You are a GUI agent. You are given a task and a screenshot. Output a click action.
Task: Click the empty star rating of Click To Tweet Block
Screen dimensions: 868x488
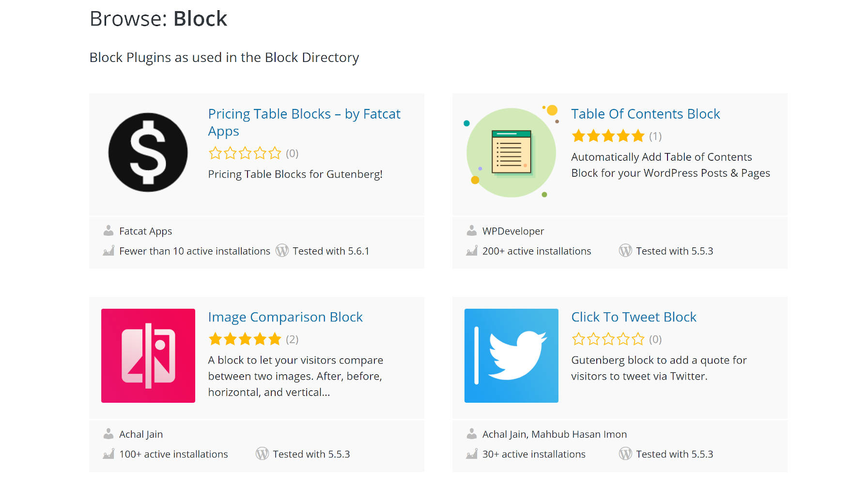pyautogui.click(x=608, y=339)
